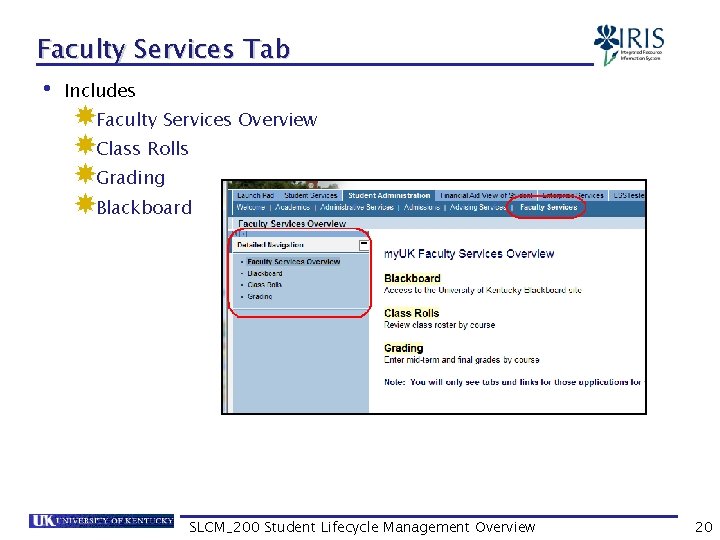Screen dimensions: 720x540
Task: Open Blackboard in Detailed Navigation
Action: pyautogui.click(x=264, y=273)
